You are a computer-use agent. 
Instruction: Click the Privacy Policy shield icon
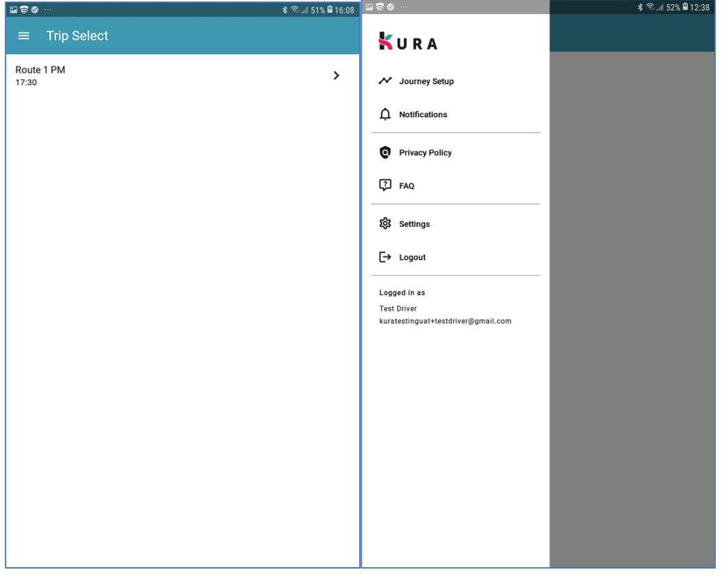(x=385, y=152)
